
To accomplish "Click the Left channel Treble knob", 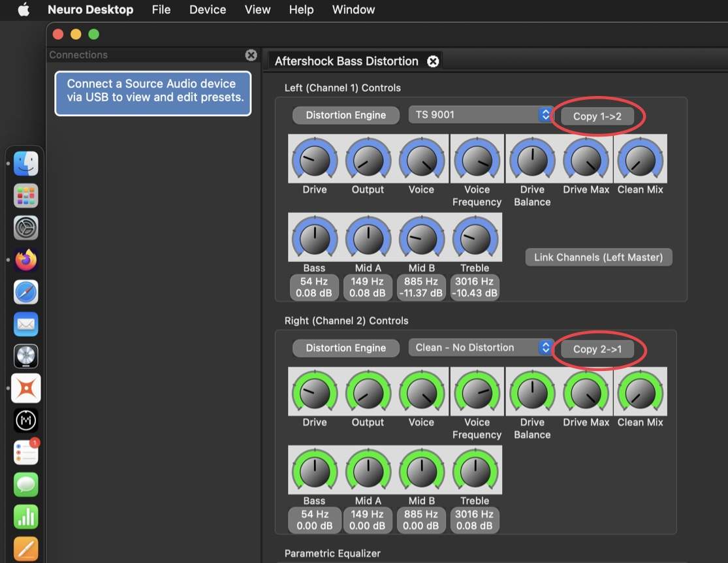I will pyautogui.click(x=475, y=238).
